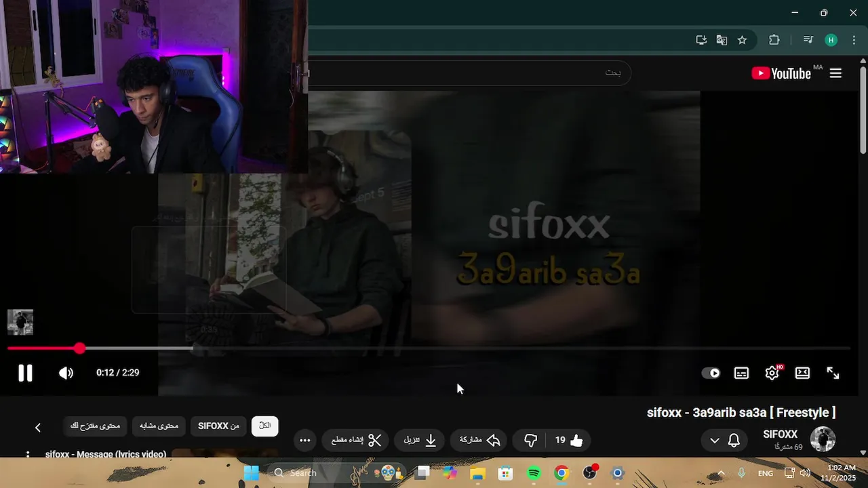Click the بحث search input field
The height and width of the screenshot is (488, 868).
tap(468, 73)
